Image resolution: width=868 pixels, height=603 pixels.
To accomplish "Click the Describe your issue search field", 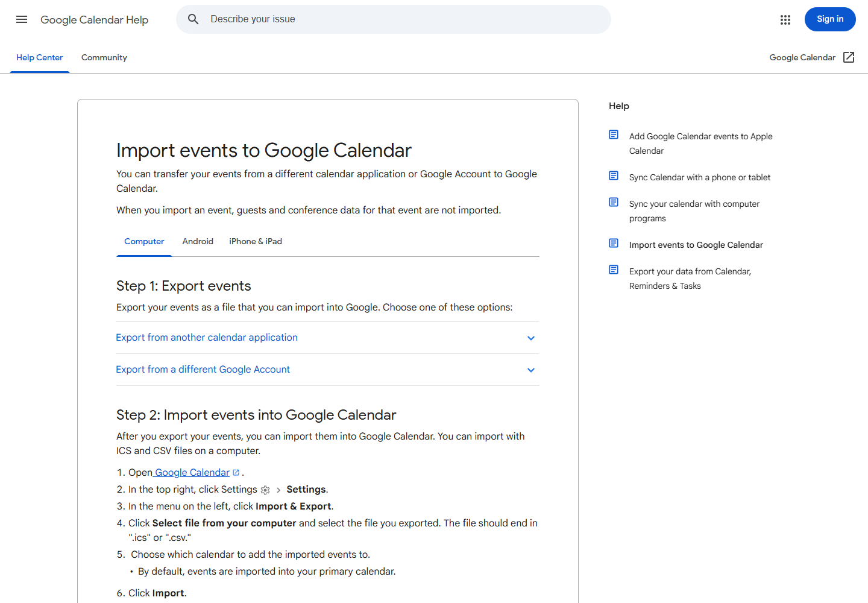I will click(394, 19).
